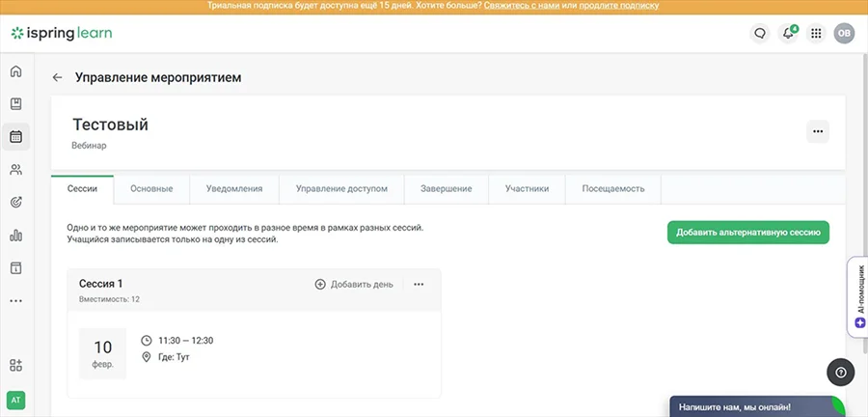
Task: Switch to the Основные tab
Action: pyautogui.click(x=151, y=189)
